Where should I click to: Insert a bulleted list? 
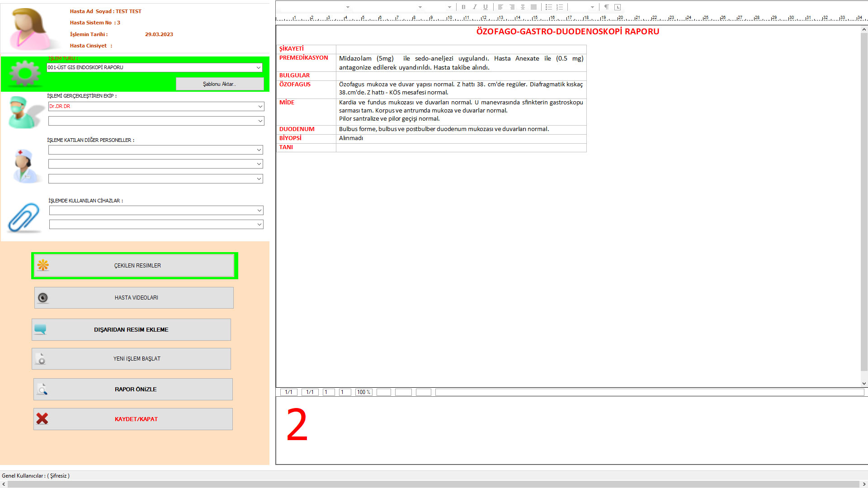coord(548,7)
